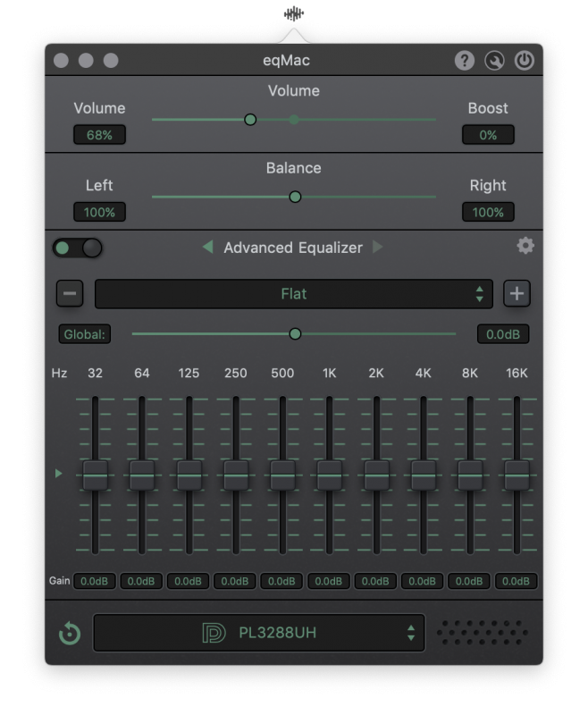Click the Advanced Equalizer title

(x=293, y=248)
